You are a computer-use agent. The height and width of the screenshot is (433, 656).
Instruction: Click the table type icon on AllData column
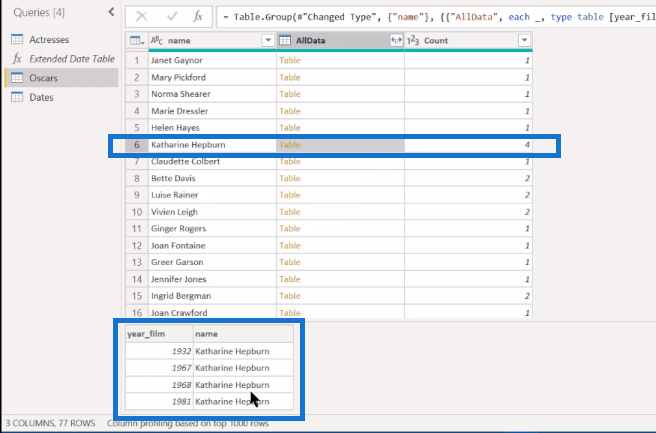(285, 41)
